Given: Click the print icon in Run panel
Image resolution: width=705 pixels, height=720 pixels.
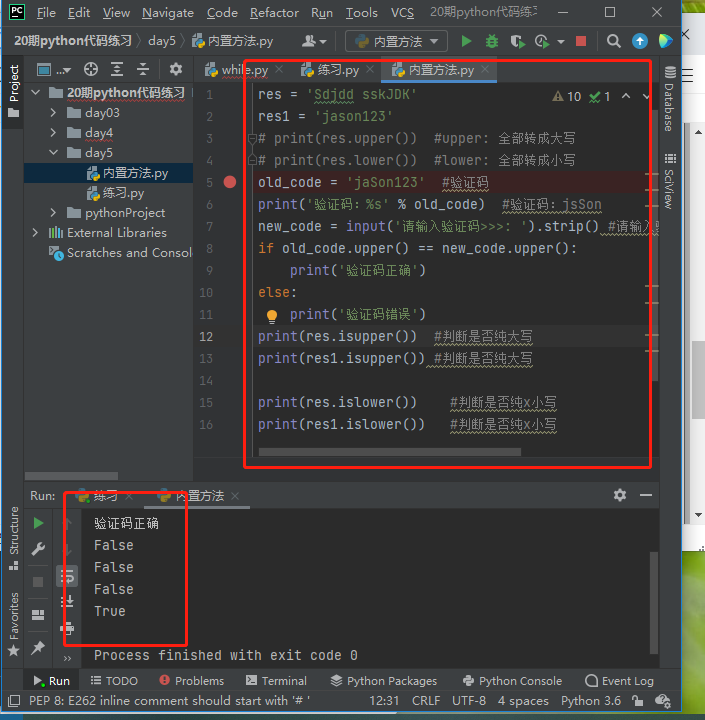Looking at the screenshot, I should (67, 628).
